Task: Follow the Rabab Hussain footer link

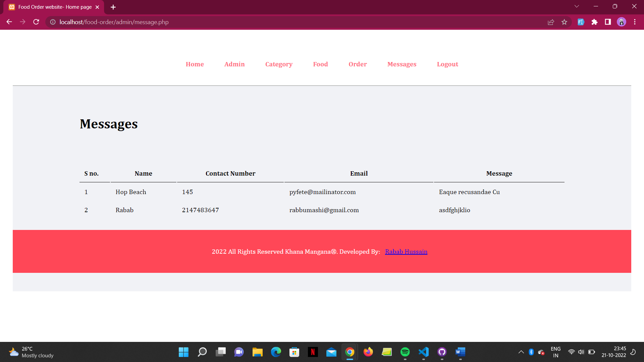Action: [x=406, y=251]
